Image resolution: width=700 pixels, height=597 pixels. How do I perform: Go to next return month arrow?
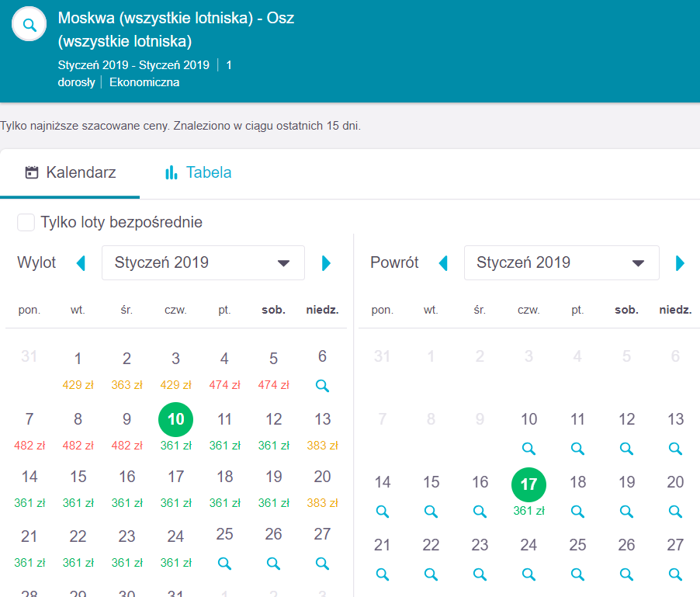pyautogui.click(x=681, y=263)
